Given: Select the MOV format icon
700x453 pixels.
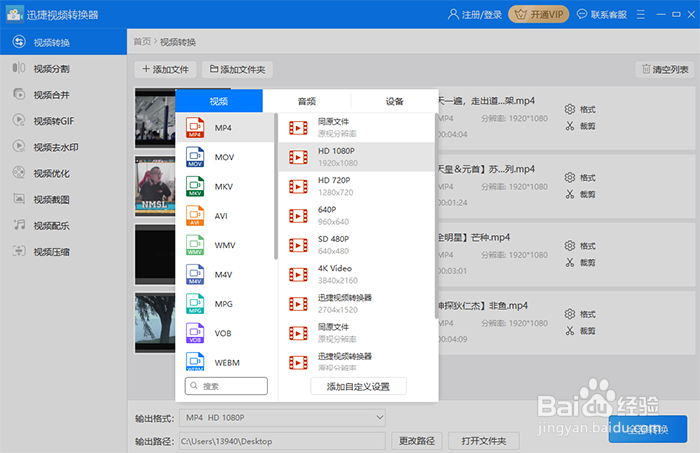Looking at the screenshot, I should pyautogui.click(x=195, y=157).
